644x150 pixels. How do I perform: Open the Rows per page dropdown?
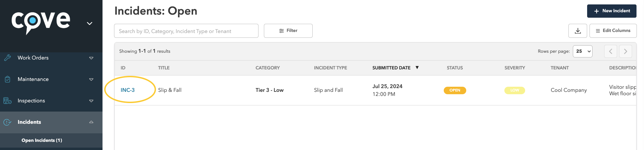[583, 51]
